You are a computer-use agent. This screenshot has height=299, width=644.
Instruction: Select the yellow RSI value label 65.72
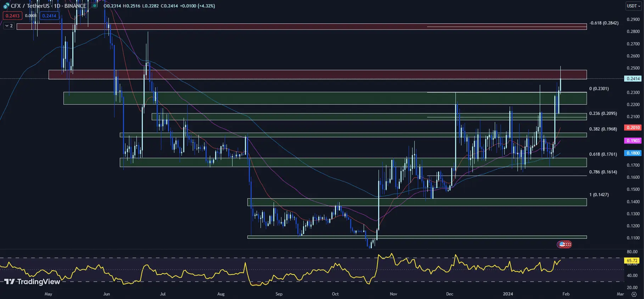click(632, 261)
